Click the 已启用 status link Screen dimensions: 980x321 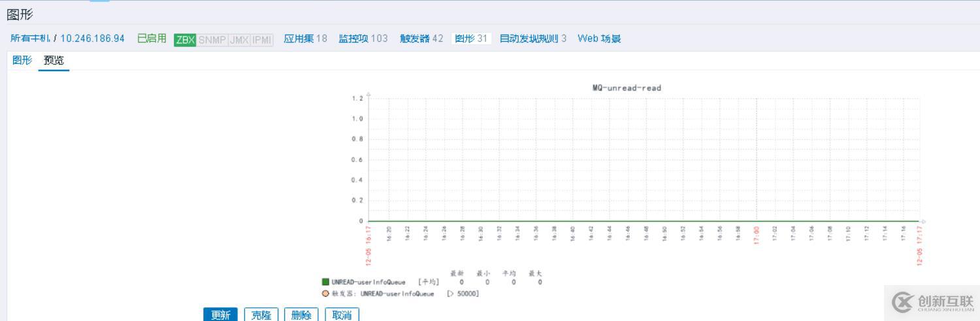pos(152,39)
